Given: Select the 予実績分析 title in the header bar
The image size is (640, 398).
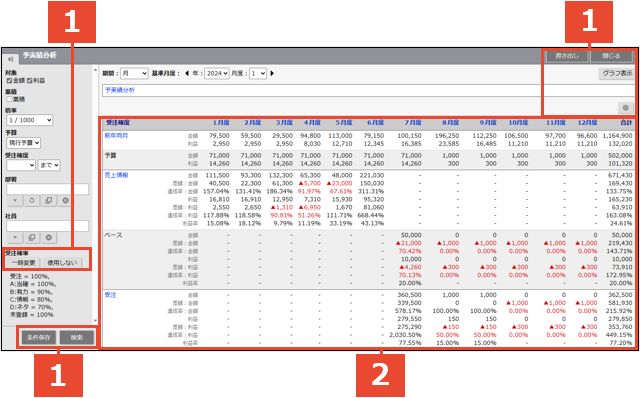Looking at the screenshot, I should click(x=39, y=55).
